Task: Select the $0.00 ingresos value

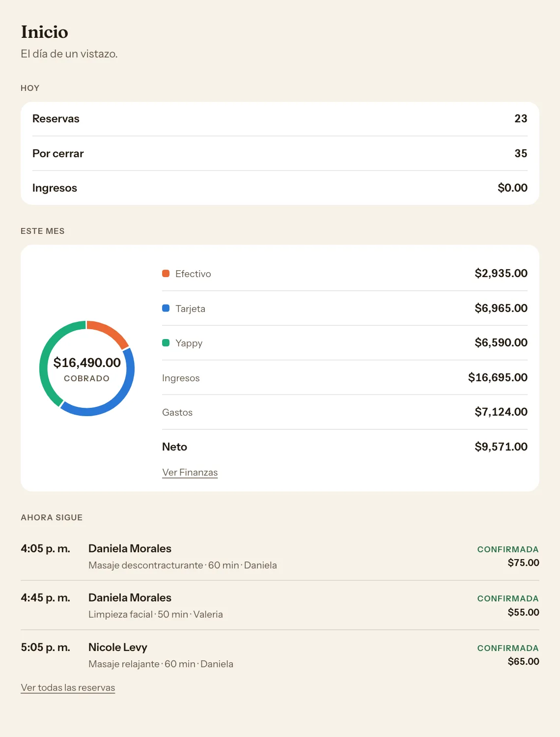Action: tap(512, 188)
